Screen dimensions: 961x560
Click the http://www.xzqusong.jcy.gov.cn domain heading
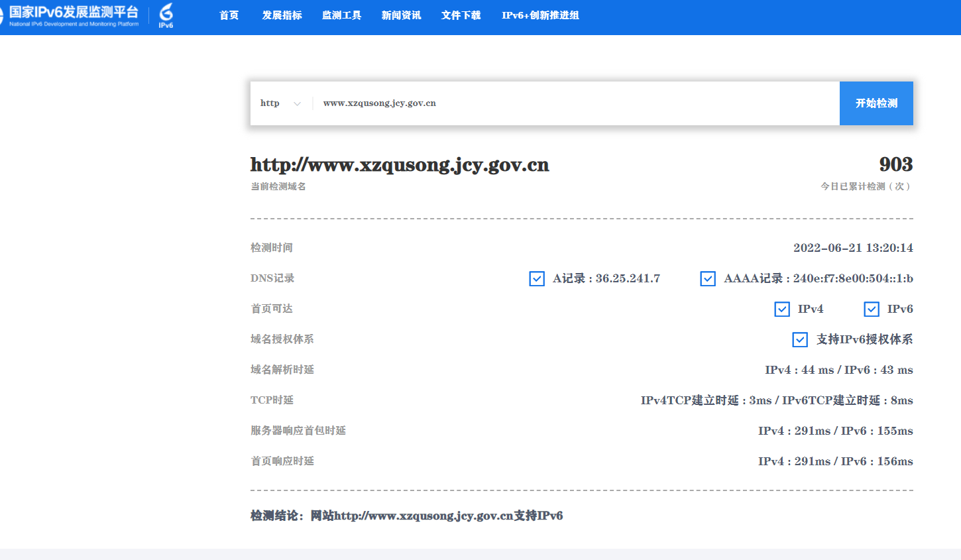(x=400, y=165)
